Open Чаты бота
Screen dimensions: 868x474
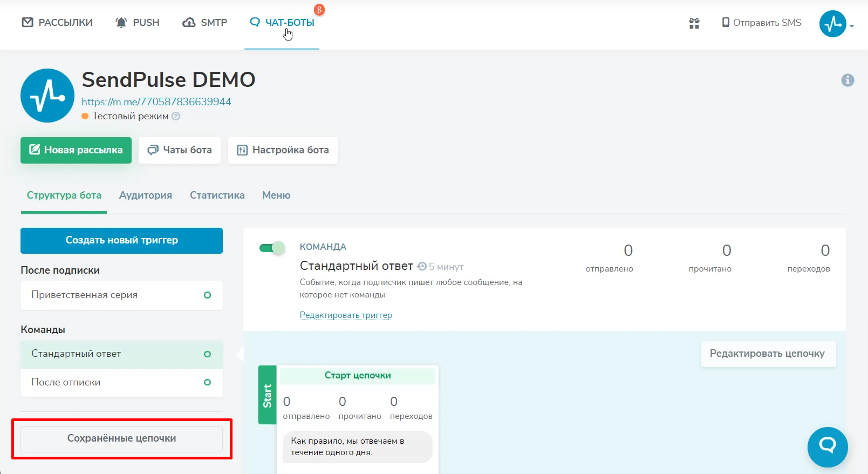[x=180, y=150]
